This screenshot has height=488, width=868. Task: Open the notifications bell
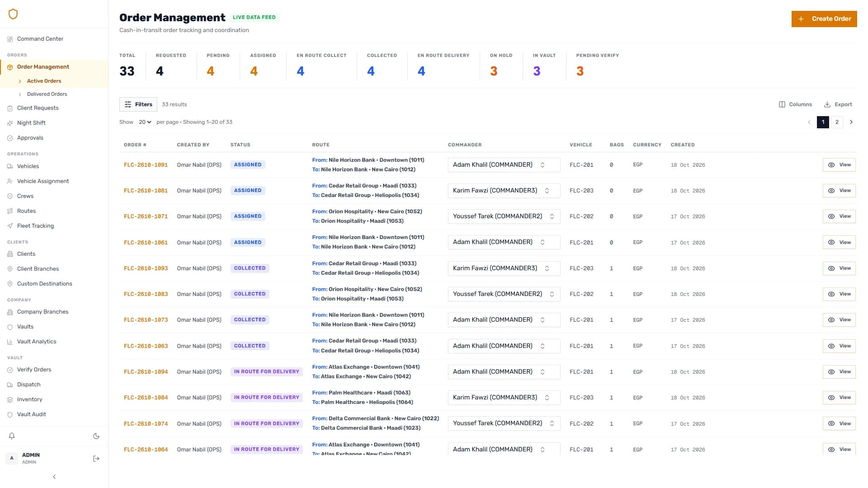[x=12, y=436]
